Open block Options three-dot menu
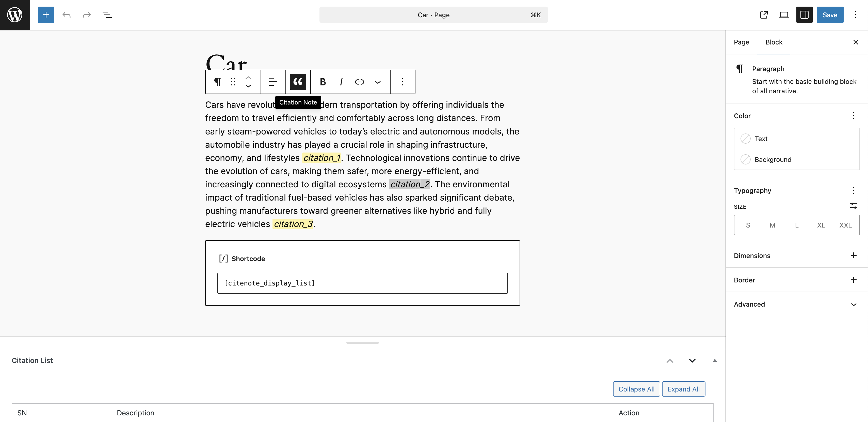Screen dimensions: 868x422 (x=403, y=82)
